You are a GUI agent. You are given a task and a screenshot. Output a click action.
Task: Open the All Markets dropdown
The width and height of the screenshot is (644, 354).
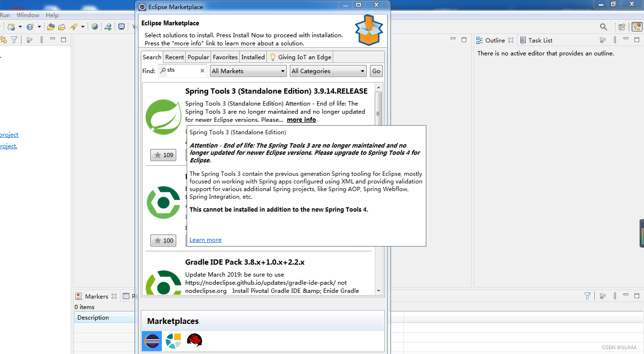pos(248,71)
